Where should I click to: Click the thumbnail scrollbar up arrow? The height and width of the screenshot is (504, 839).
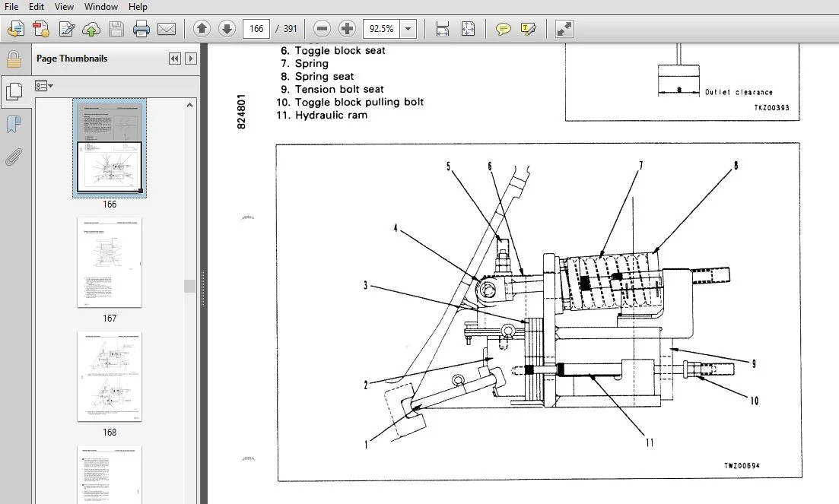189,106
